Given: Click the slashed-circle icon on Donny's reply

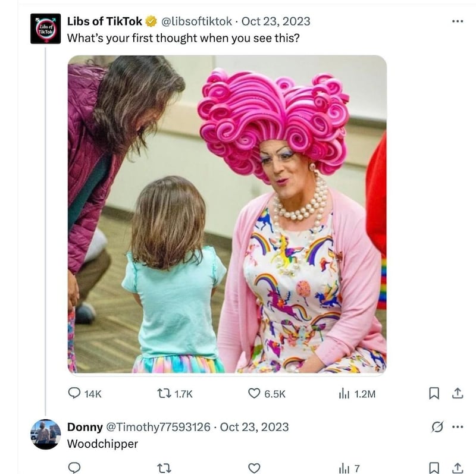Looking at the screenshot, I should tap(438, 425).
